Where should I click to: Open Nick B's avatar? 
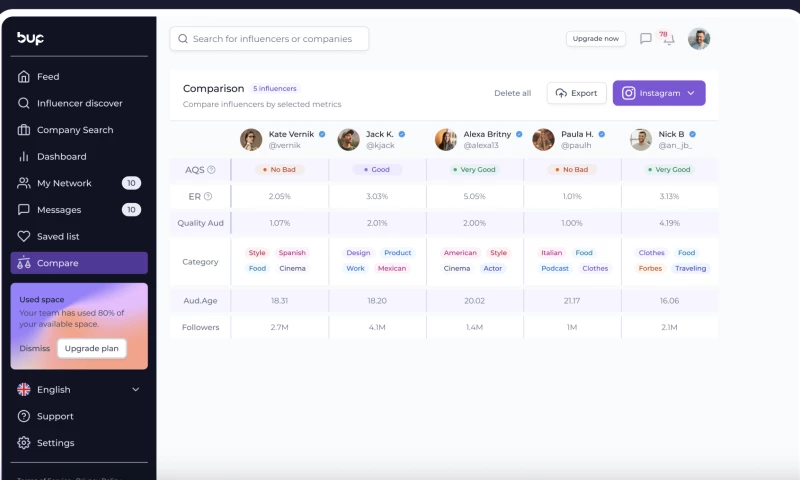(x=641, y=140)
